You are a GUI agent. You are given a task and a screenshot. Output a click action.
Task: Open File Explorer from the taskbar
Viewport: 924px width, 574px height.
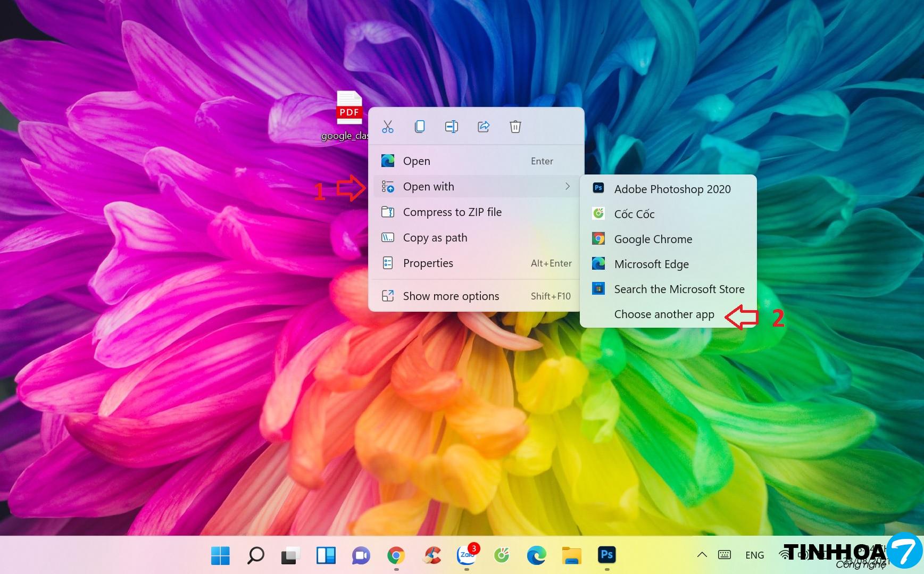(x=571, y=555)
